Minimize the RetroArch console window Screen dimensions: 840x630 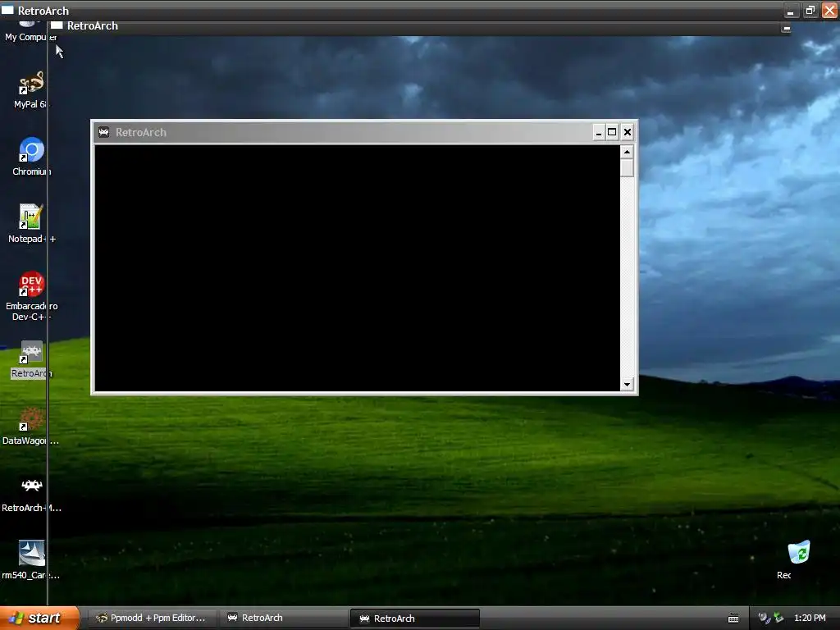coord(598,132)
